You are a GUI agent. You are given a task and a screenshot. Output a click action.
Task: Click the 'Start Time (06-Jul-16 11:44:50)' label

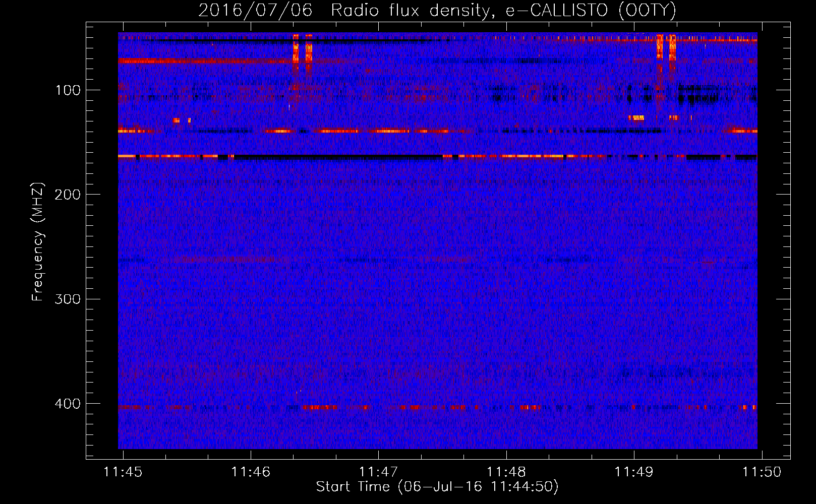coord(437,487)
